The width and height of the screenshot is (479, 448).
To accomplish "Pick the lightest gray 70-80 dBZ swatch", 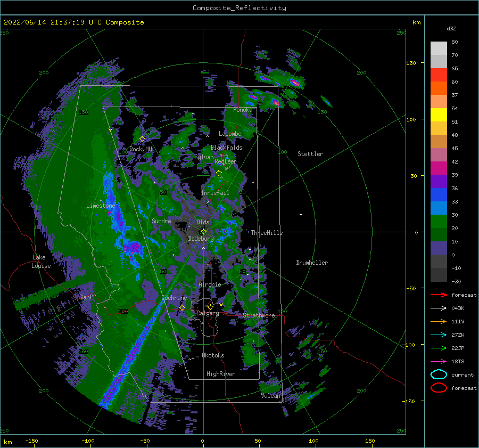I will click(x=439, y=48).
